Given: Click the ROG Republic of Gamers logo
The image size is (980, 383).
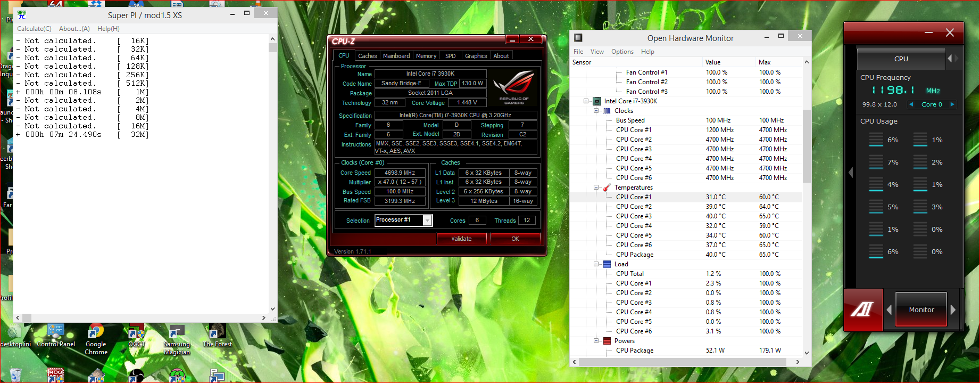Looking at the screenshot, I should [514, 86].
